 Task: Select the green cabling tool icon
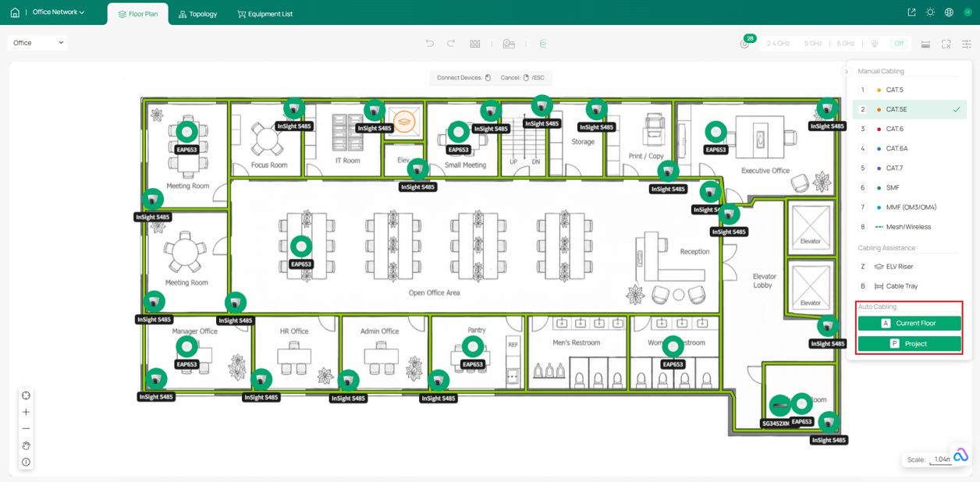coord(543,44)
